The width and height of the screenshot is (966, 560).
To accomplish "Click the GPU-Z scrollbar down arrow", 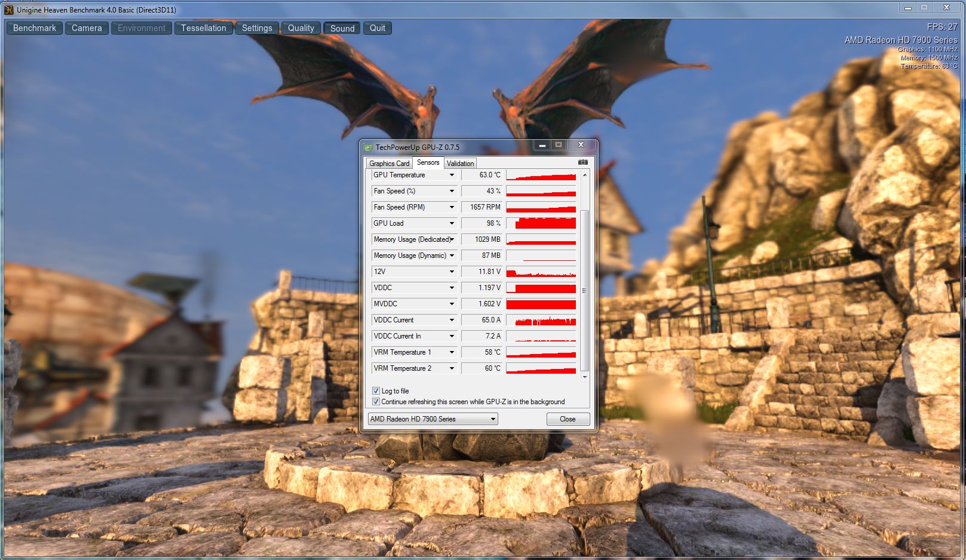I will click(x=584, y=377).
